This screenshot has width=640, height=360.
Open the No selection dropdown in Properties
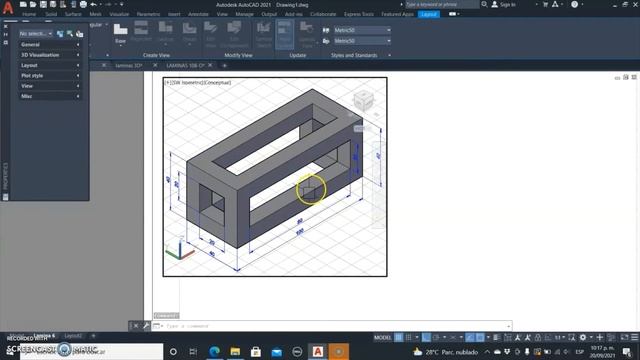coord(36,34)
